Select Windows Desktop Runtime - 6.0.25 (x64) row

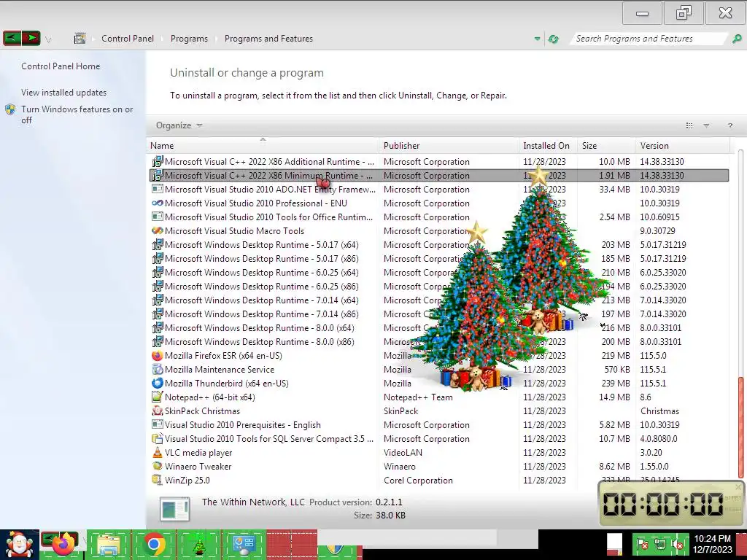tap(439, 273)
